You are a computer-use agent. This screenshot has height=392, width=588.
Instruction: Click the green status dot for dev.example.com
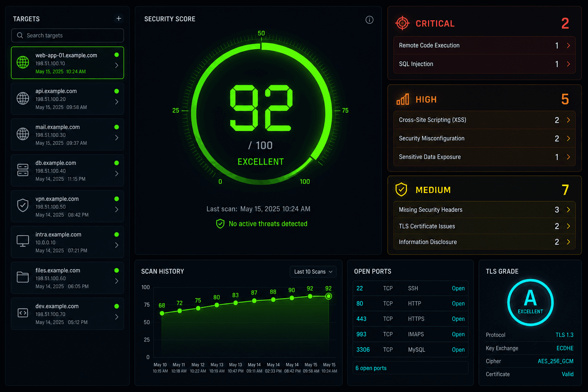pyautogui.click(x=117, y=306)
